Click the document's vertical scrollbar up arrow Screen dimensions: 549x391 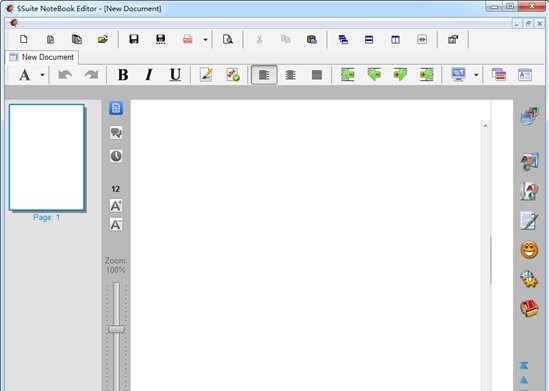485,125
